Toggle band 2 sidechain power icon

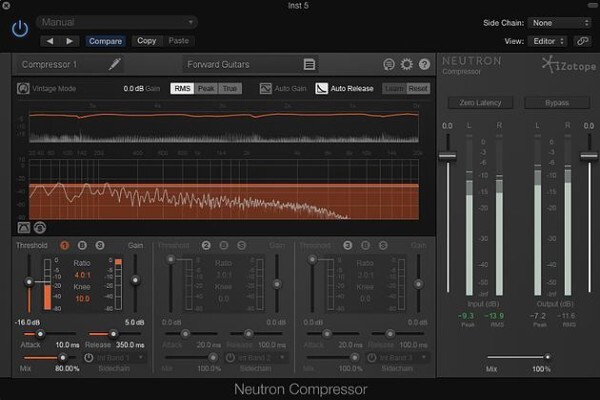coord(230,358)
